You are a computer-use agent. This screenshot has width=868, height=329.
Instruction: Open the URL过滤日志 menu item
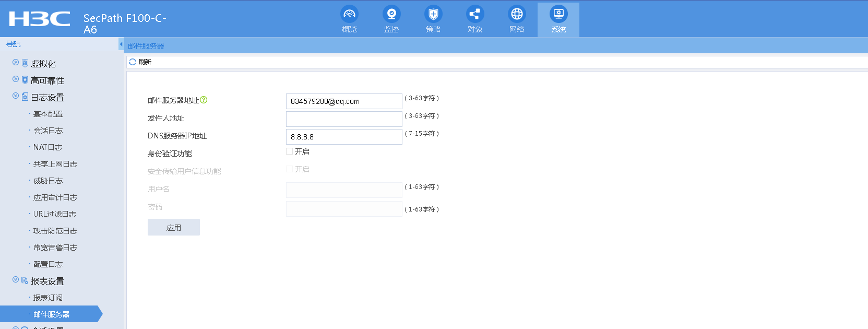click(55, 214)
